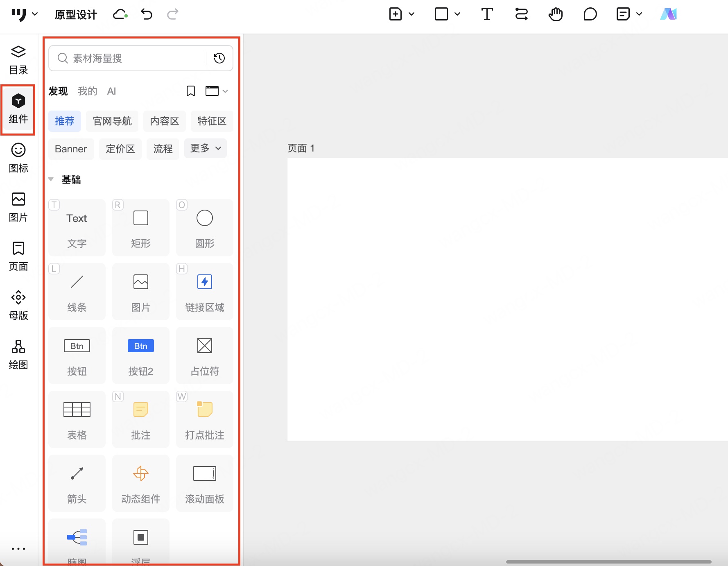Screen dimensions: 728x566
Task: Click the undo arrow in top bar
Action: point(147,14)
